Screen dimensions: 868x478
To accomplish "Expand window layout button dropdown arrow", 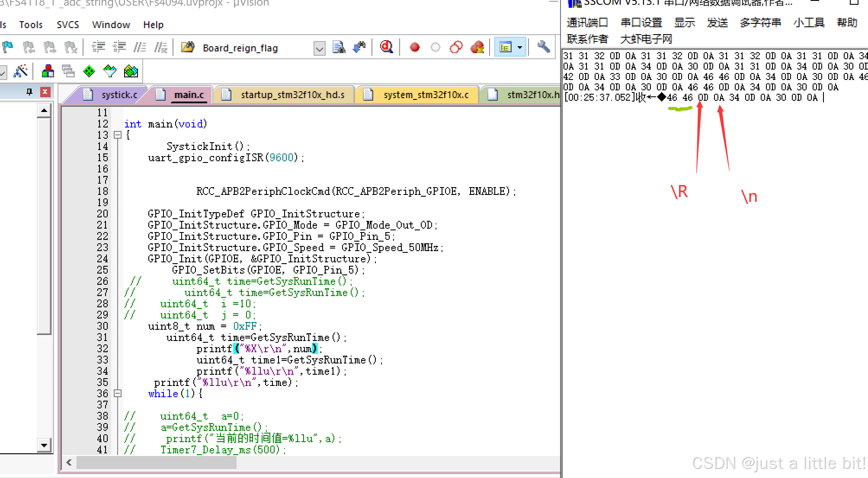I will coord(520,47).
